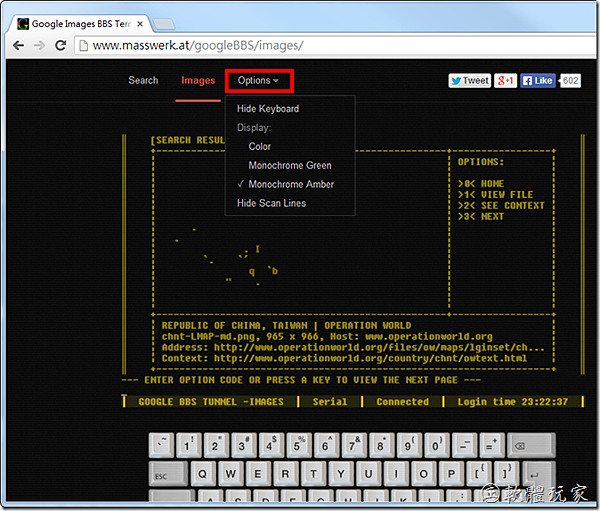Click the >1< VIEW FILE option

click(x=496, y=195)
